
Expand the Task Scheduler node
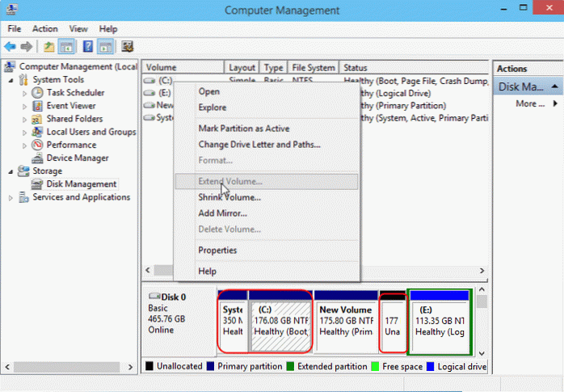tap(24, 93)
